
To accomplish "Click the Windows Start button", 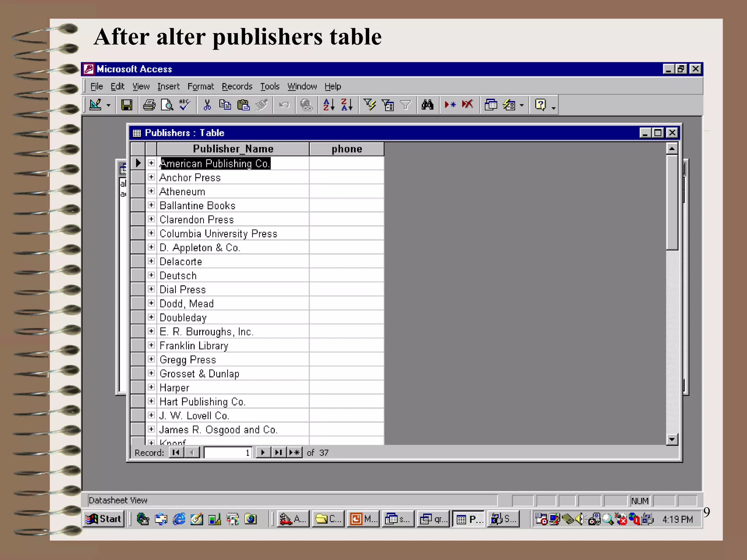I will point(104,519).
